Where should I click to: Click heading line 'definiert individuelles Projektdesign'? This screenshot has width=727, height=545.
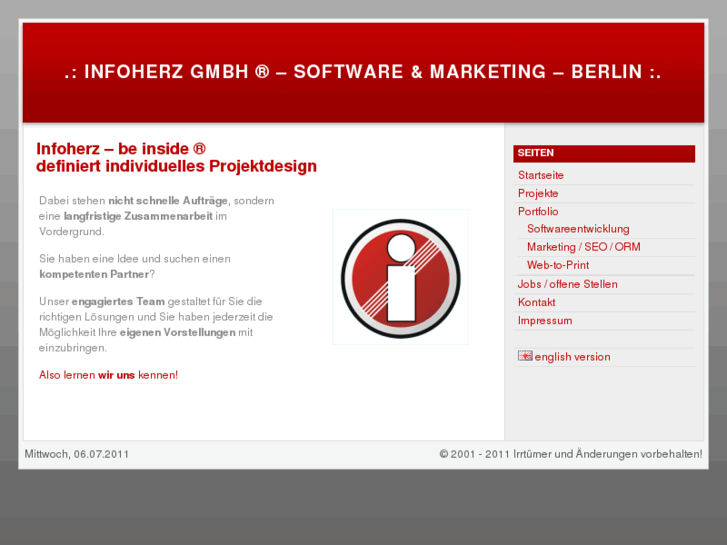click(177, 166)
